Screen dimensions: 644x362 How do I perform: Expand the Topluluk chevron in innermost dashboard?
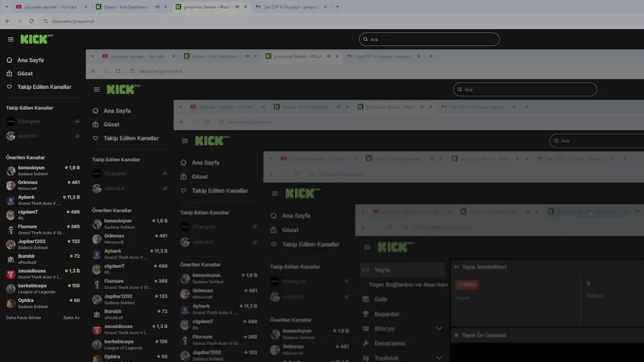pos(439,358)
